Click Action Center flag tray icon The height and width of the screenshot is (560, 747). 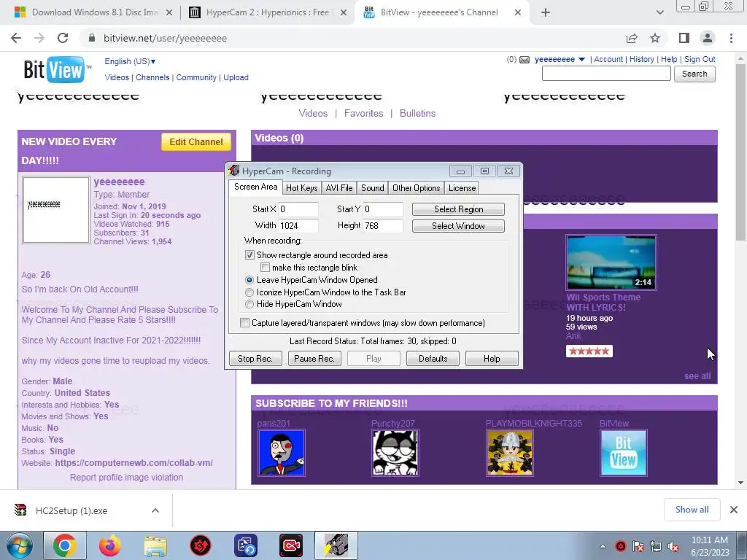pos(638,547)
